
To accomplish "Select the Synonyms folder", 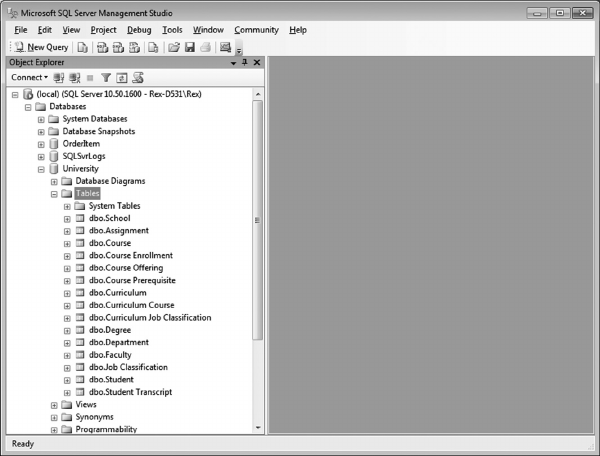I will (95, 417).
